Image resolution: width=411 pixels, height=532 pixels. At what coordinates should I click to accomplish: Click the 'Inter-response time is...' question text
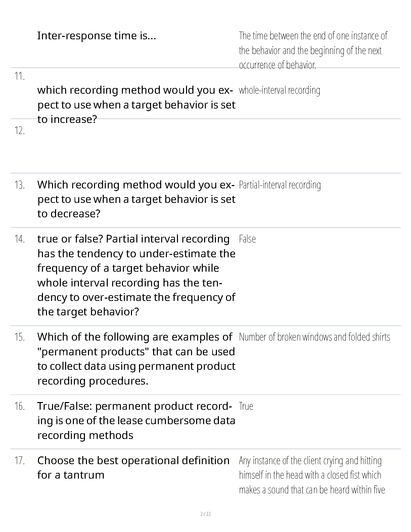pyautogui.click(x=96, y=36)
